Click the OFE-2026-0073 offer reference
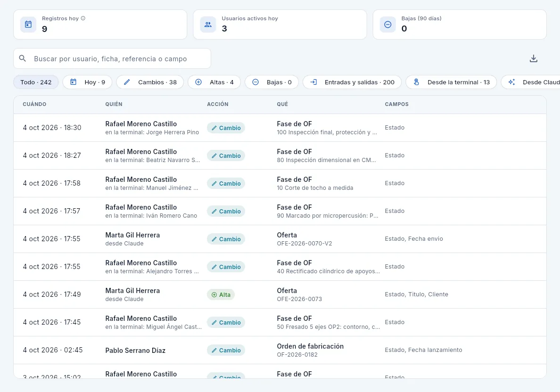The image size is (560, 392). (299, 299)
